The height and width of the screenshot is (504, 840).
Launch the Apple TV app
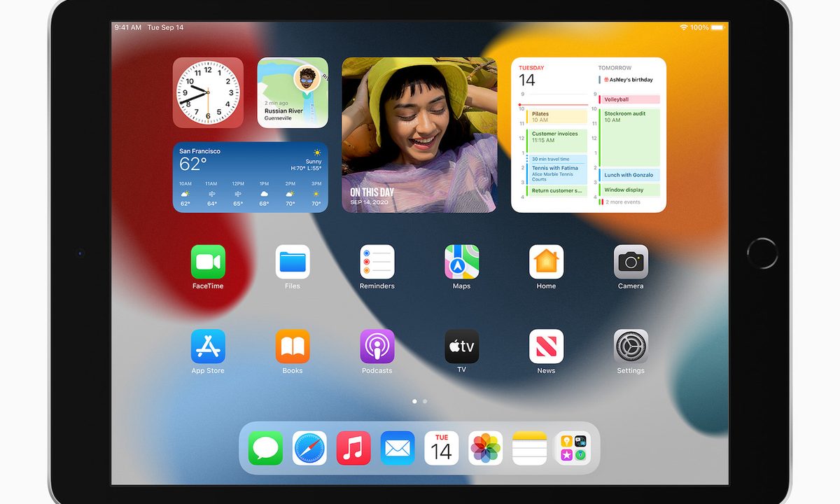coord(462,346)
